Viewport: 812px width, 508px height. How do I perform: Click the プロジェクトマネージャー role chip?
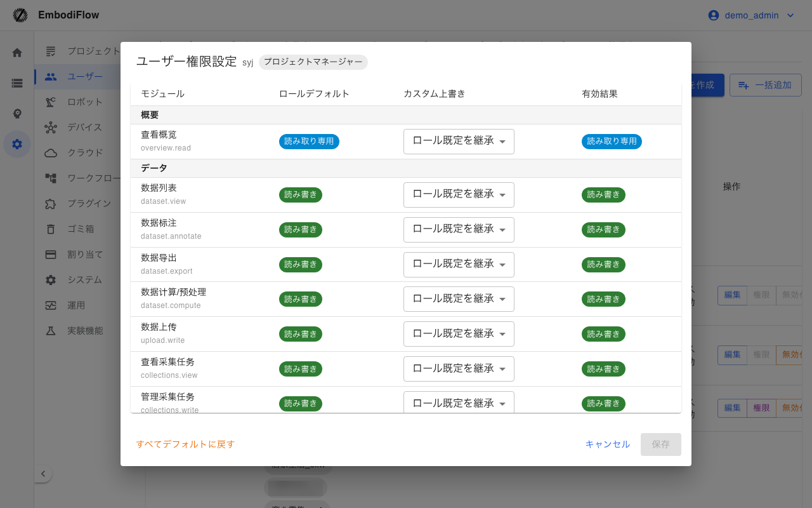(x=313, y=62)
